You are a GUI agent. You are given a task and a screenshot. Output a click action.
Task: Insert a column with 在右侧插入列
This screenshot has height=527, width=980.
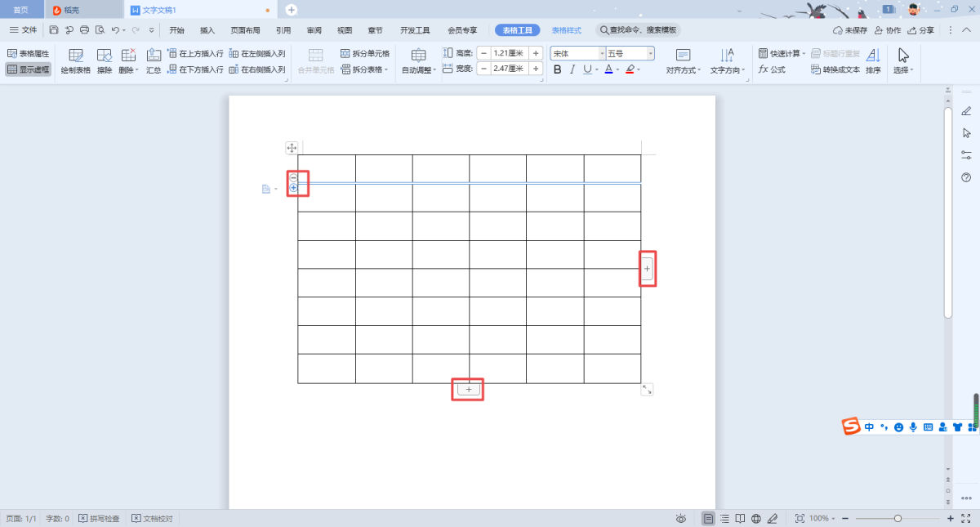(257, 69)
